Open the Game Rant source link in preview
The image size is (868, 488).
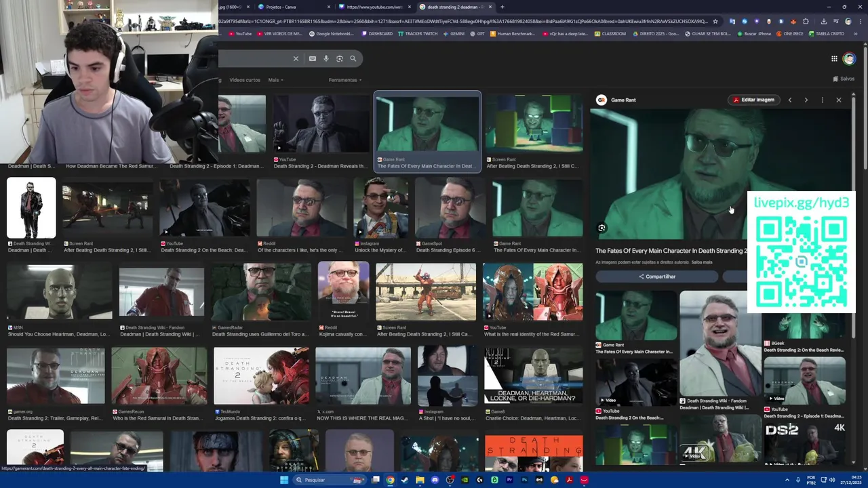616,100
